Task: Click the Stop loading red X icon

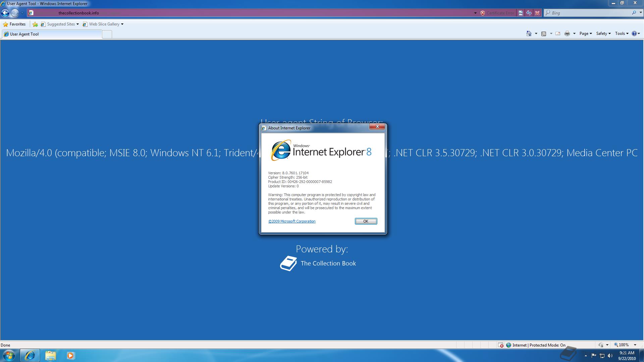Action: (537, 13)
